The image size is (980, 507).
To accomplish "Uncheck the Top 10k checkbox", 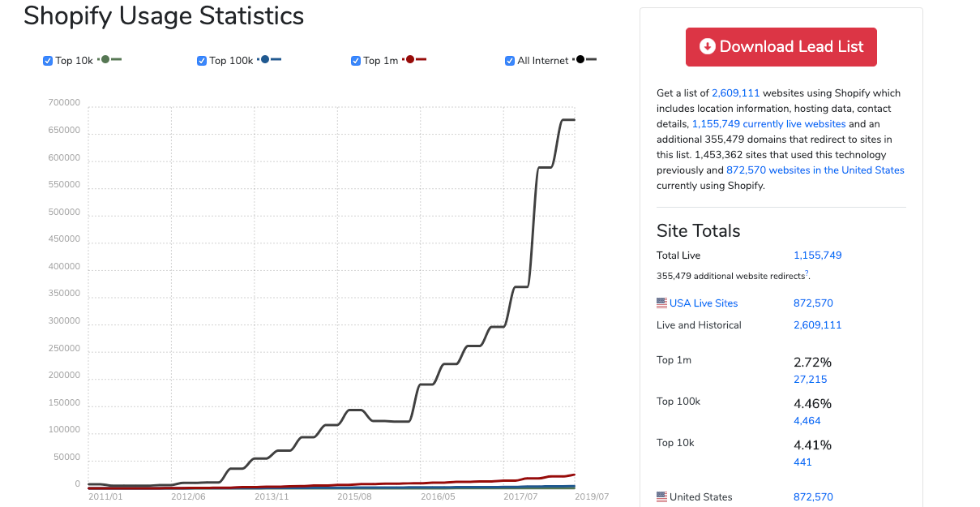I will (47, 60).
